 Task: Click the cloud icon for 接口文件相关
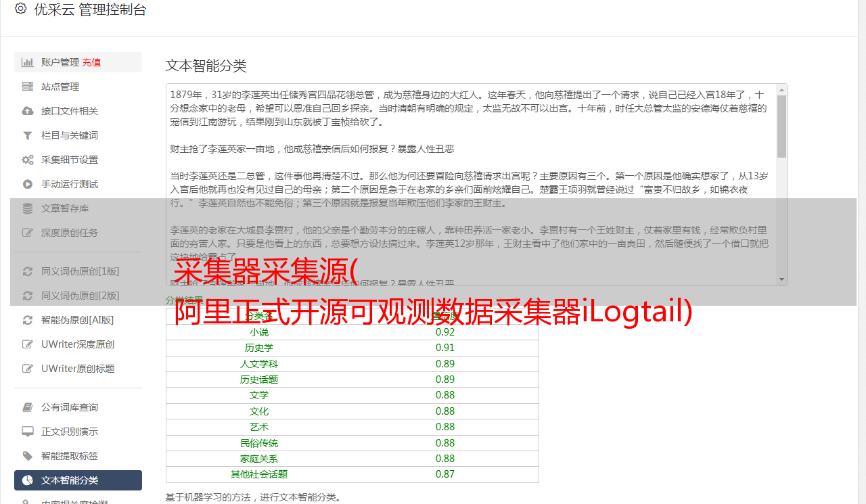pyautogui.click(x=28, y=111)
